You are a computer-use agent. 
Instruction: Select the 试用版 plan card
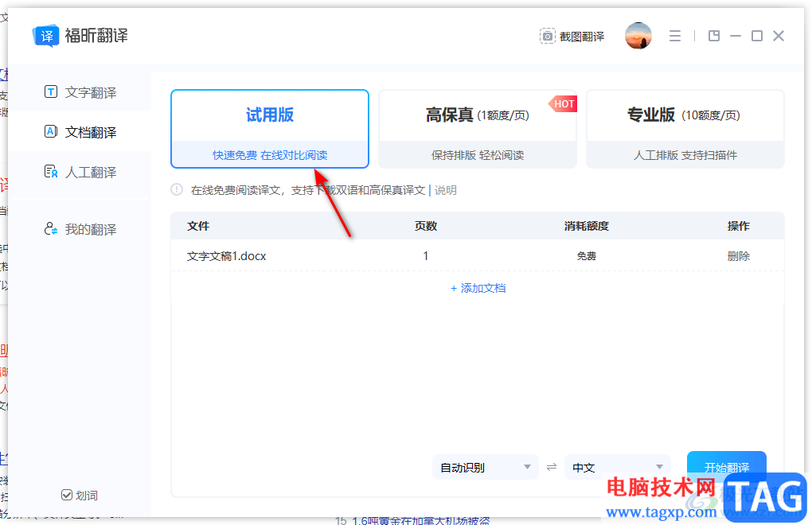coord(270,129)
